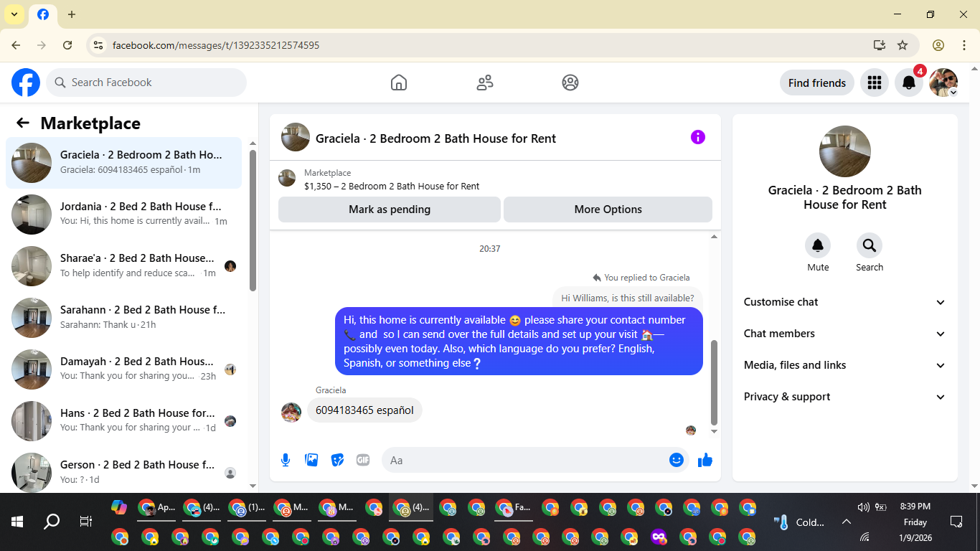Click the back arrow beside Marketplace
980x551 pixels.
click(x=23, y=123)
